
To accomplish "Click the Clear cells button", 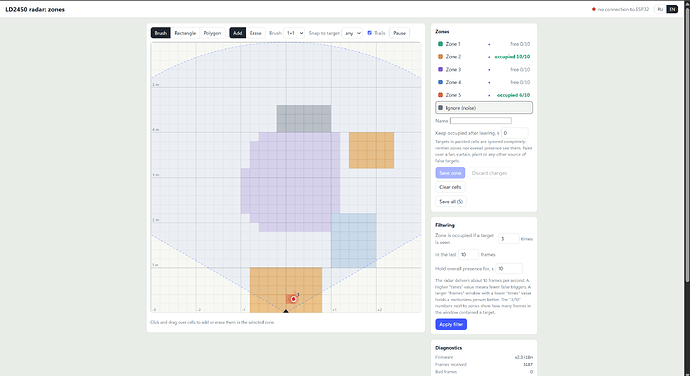I will click(x=450, y=187).
